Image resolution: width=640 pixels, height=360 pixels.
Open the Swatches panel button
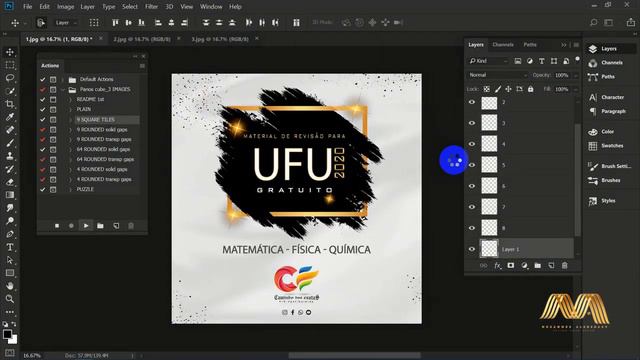point(607,146)
